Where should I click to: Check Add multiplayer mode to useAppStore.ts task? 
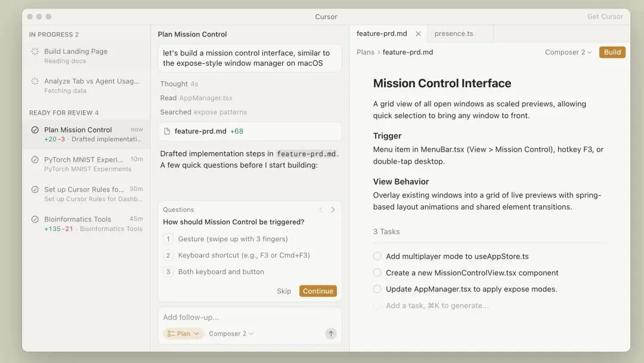point(377,256)
